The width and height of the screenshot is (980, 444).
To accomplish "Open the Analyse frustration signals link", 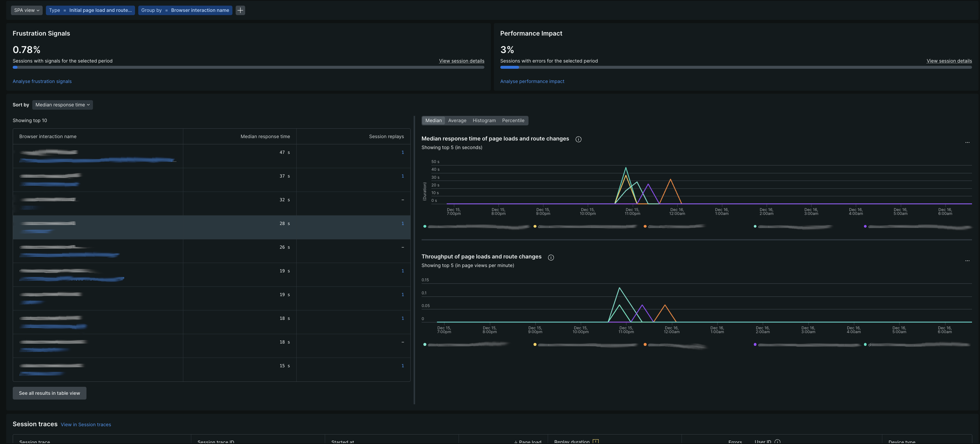I will 42,81.
